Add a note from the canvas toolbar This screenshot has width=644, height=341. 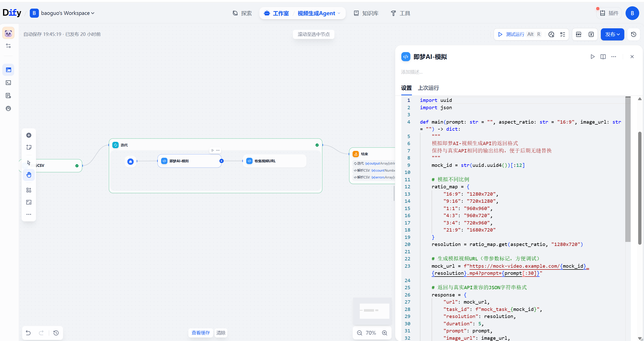[29, 147]
